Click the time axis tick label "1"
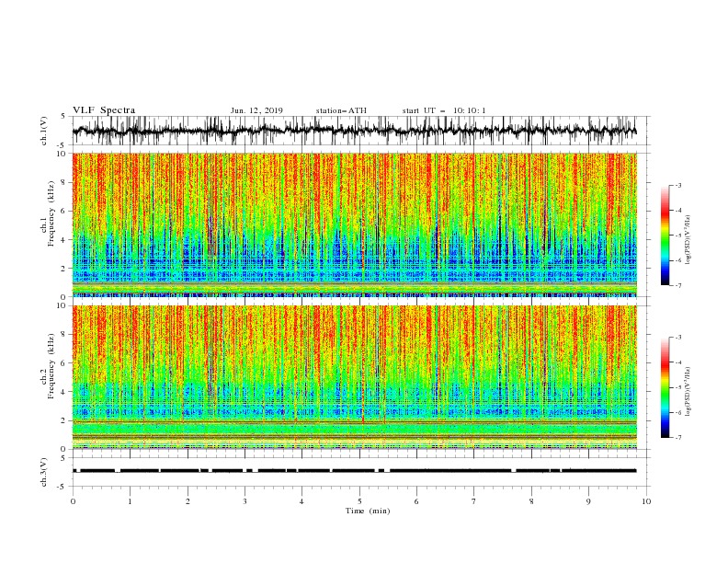The width and height of the screenshot is (728, 563). tap(130, 501)
